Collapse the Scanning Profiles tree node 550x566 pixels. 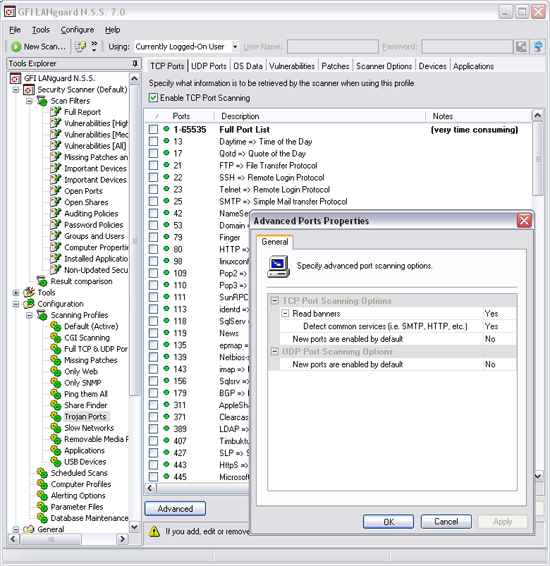29,315
